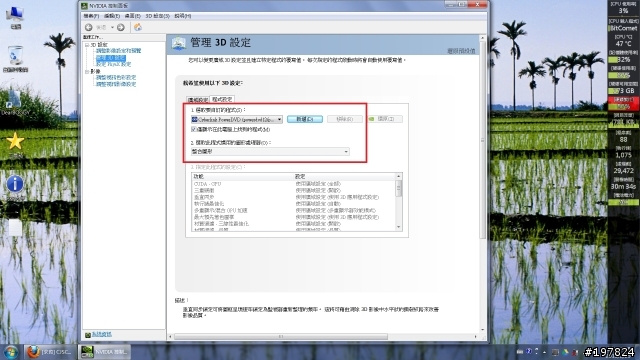Select the 三重緩衝 triple buffering row
The image size is (640, 360).
294,191
